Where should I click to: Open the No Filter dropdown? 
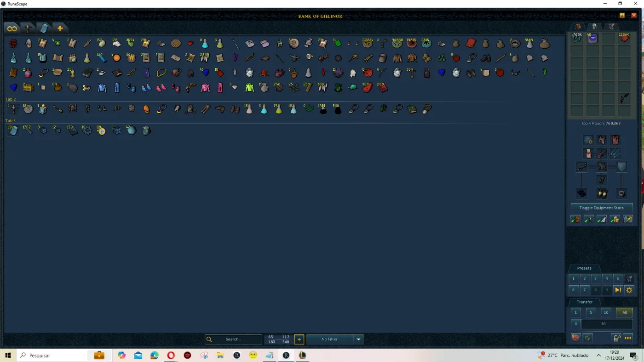click(335, 339)
